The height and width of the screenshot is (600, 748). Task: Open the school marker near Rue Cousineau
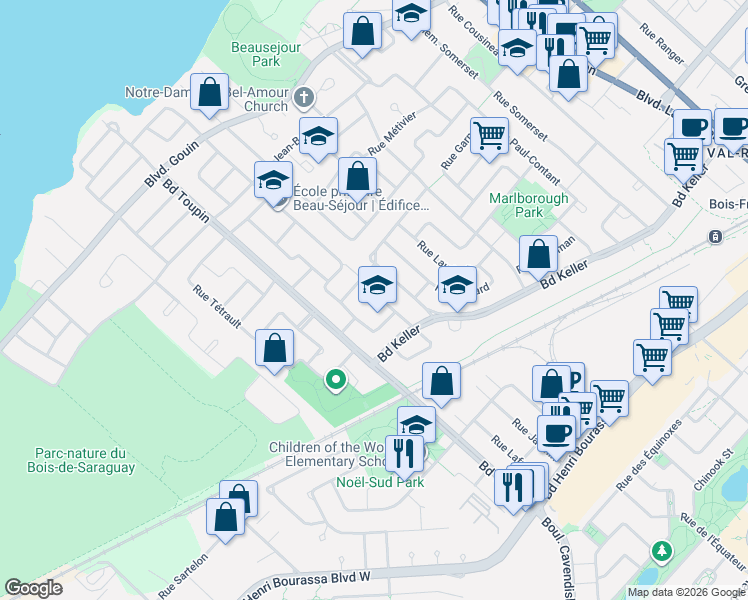pos(517,49)
